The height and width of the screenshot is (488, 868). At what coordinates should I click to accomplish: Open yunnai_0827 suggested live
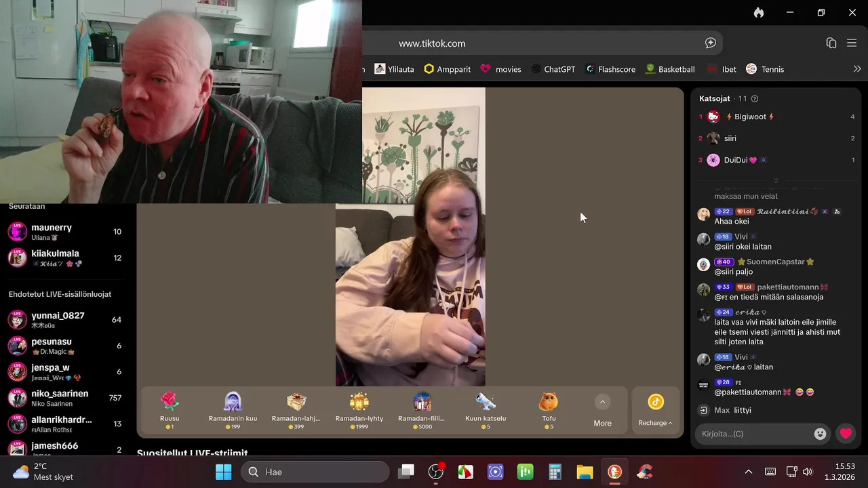click(x=65, y=320)
